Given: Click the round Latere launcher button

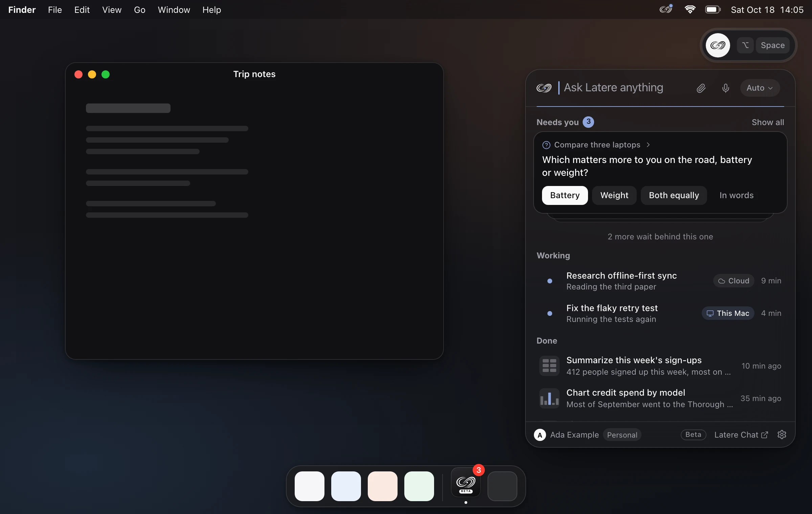Looking at the screenshot, I should [718, 45].
